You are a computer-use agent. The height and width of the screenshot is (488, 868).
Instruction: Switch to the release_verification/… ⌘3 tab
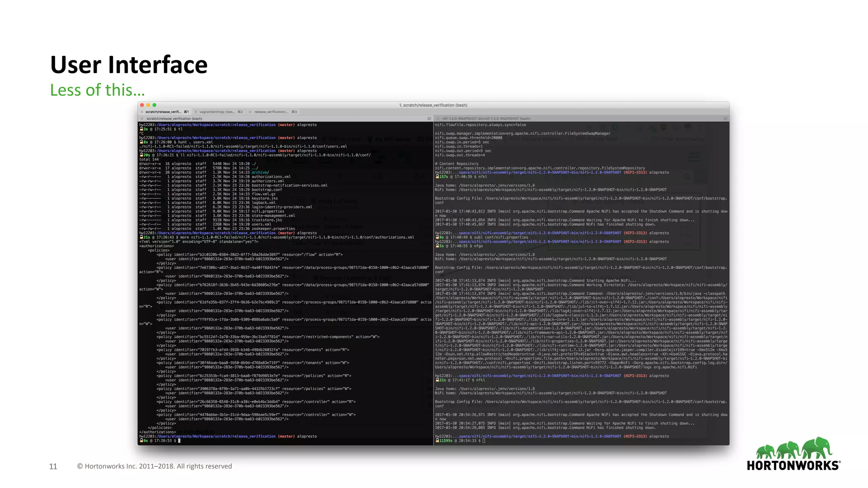273,112
